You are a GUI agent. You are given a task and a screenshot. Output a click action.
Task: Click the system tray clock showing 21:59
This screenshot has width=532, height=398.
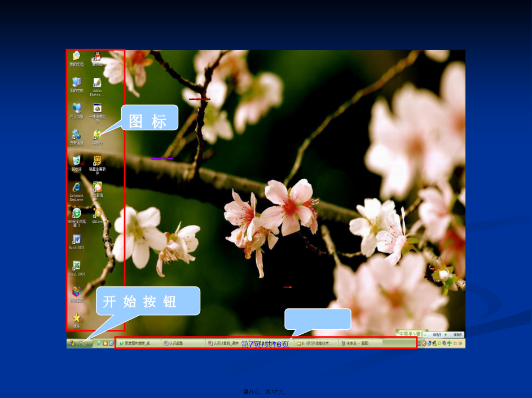(x=458, y=343)
